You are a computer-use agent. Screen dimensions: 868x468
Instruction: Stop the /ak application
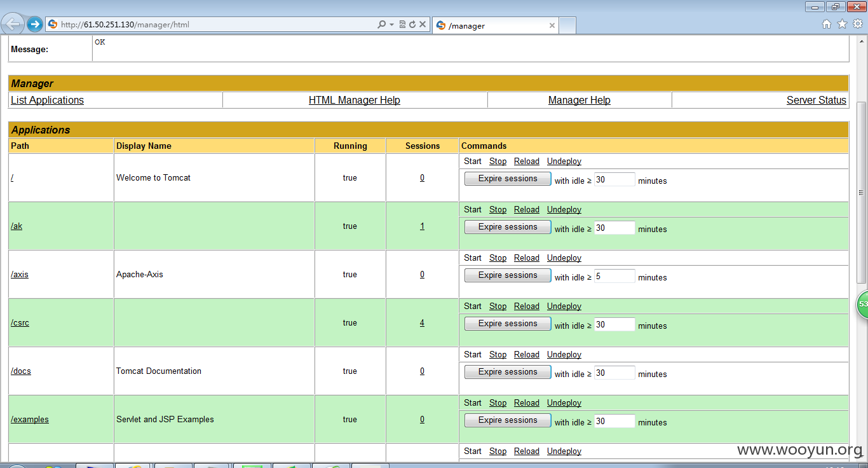coord(498,210)
